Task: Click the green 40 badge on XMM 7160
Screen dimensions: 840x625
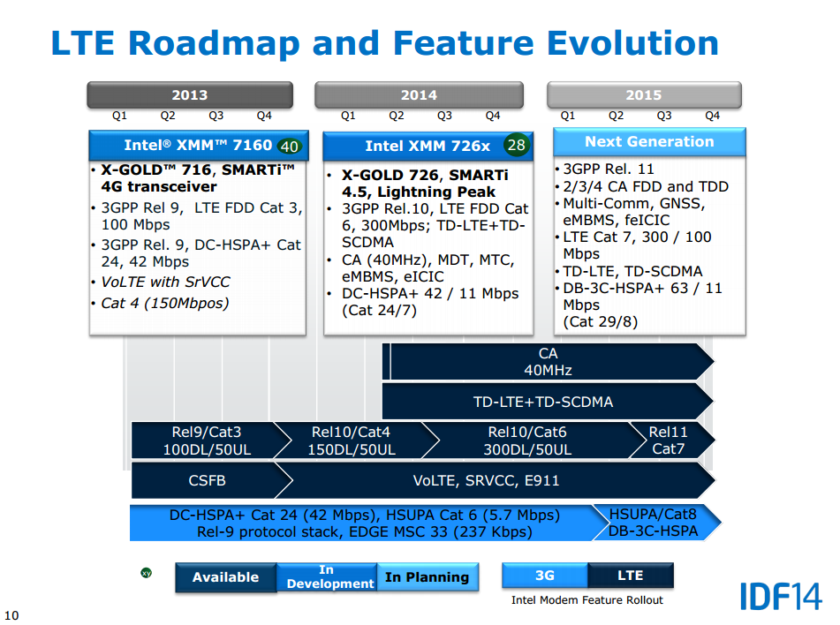Action: 289,146
